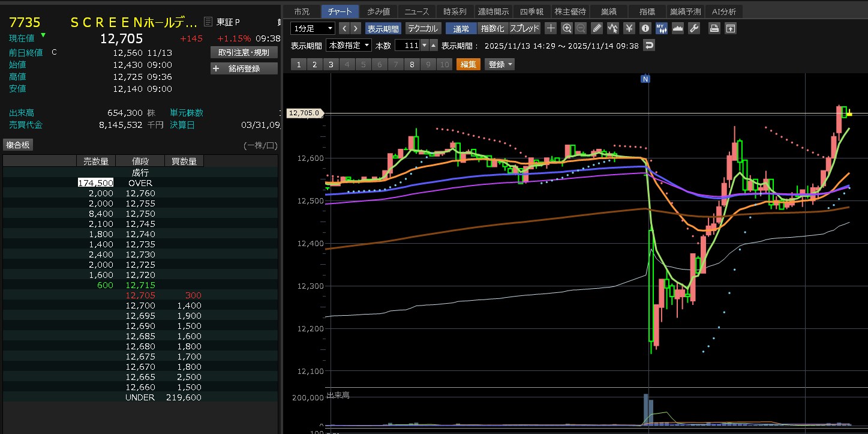Click the yen symbol icon
This screenshot has width=868, height=434.
click(x=629, y=28)
